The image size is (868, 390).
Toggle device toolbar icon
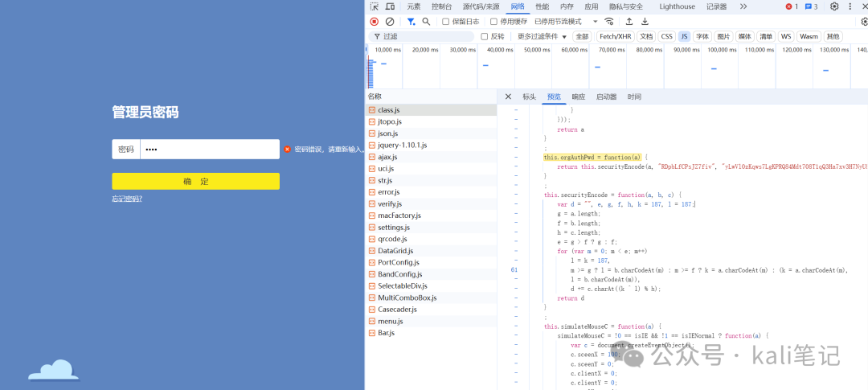pos(391,6)
